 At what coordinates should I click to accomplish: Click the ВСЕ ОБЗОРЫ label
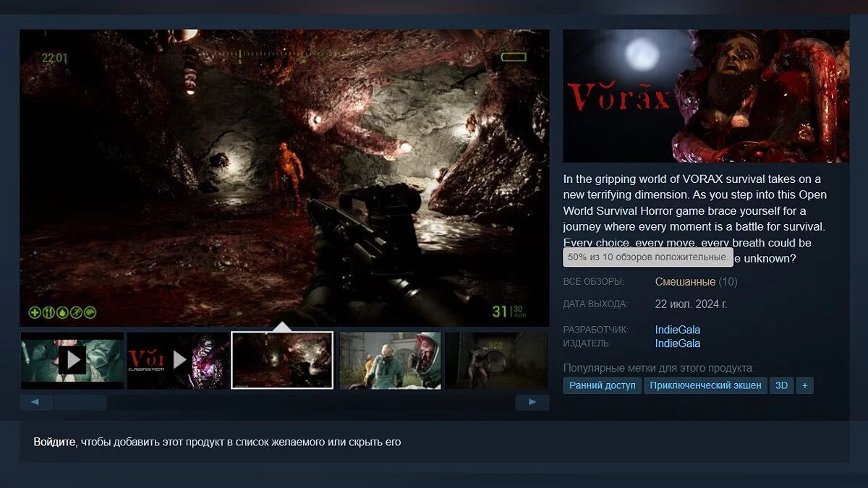tap(594, 281)
